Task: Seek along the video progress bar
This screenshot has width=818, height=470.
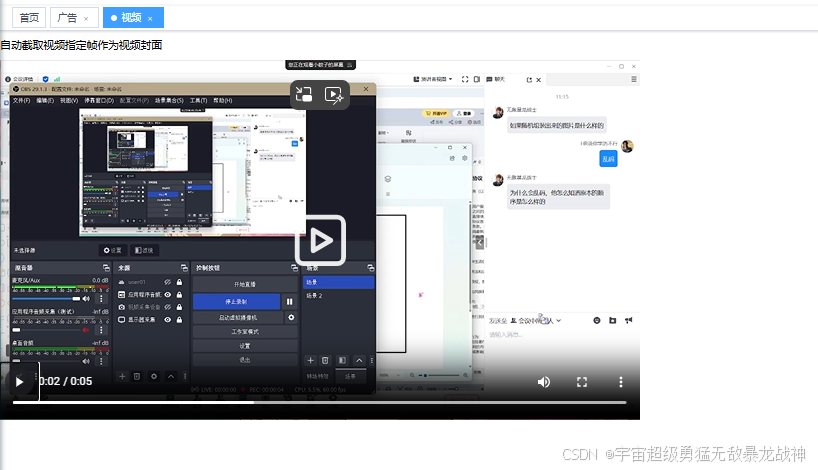Action: tap(319, 402)
